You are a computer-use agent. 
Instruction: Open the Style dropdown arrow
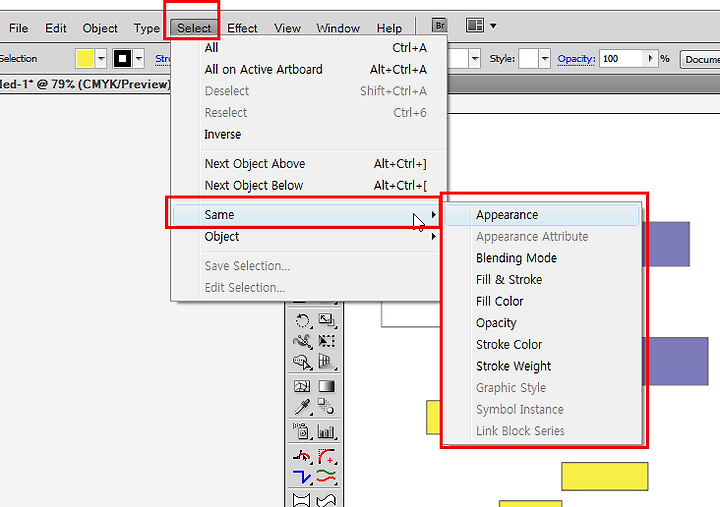pyautogui.click(x=545, y=59)
